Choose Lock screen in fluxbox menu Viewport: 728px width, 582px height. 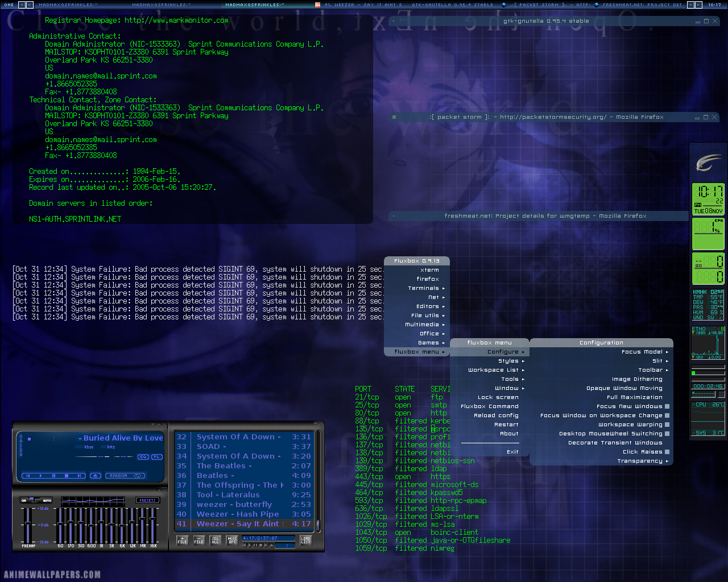coord(490,397)
